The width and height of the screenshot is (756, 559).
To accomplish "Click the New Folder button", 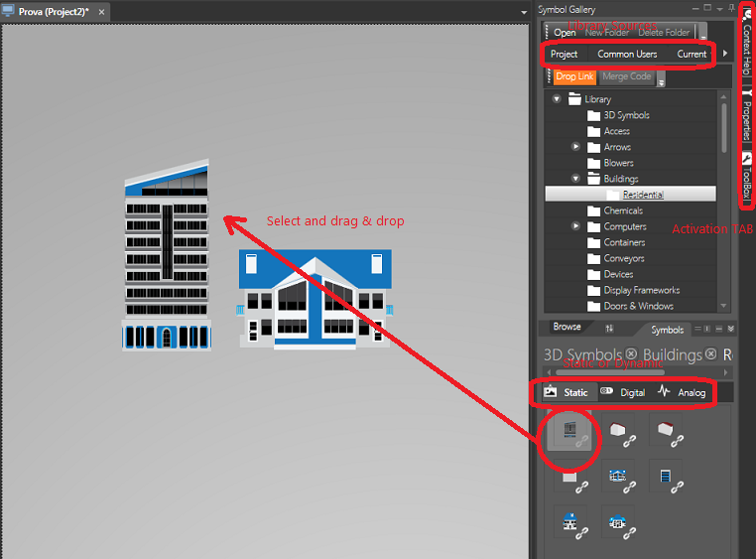I will pyautogui.click(x=607, y=33).
